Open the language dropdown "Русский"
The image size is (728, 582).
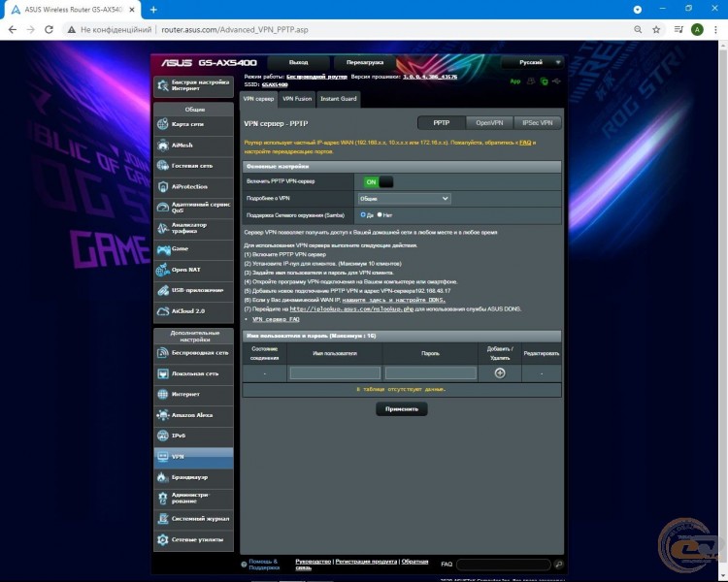(532, 62)
